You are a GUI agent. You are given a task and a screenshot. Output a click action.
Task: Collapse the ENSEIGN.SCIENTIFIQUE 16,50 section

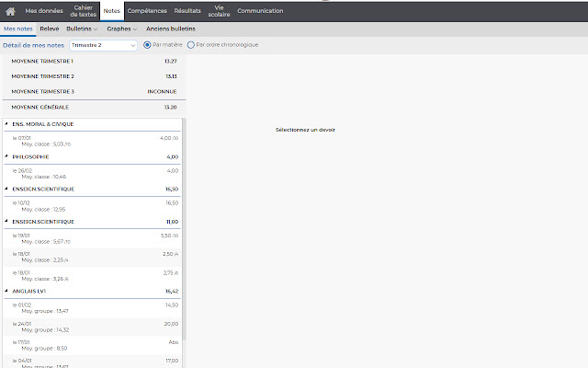(6, 189)
